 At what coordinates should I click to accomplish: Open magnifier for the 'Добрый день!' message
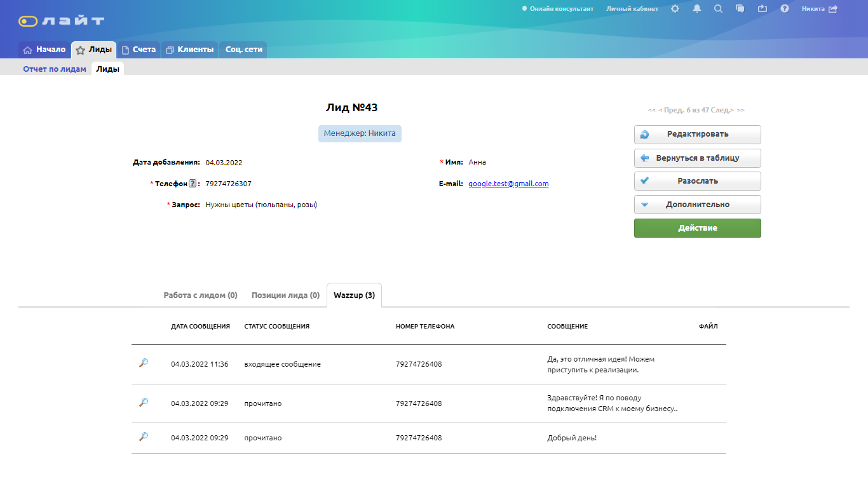tap(144, 437)
